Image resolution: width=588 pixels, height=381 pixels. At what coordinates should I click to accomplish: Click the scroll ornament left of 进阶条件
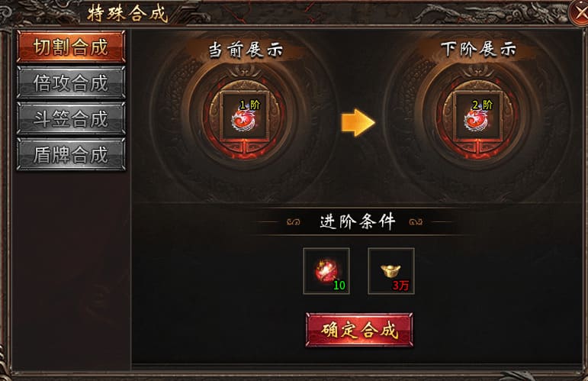pos(294,222)
